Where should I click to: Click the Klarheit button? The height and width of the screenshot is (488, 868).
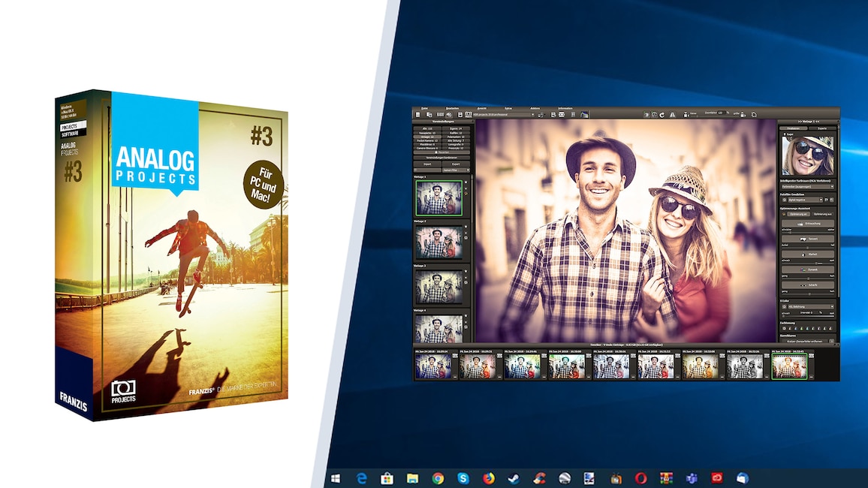808,255
